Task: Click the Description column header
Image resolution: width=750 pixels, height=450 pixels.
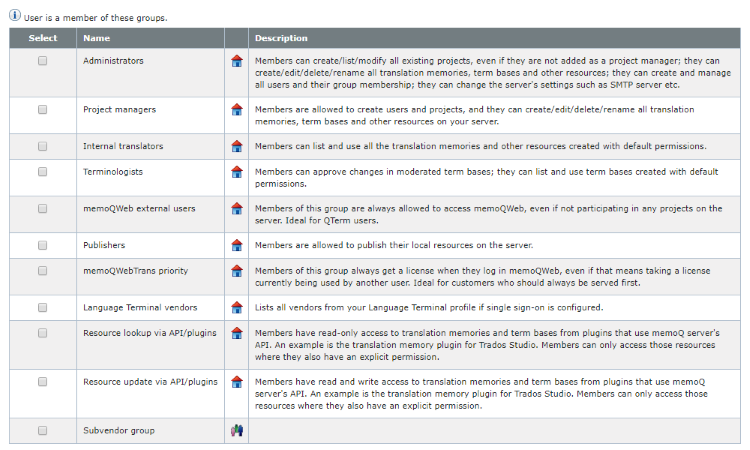Action: (281, 38)
